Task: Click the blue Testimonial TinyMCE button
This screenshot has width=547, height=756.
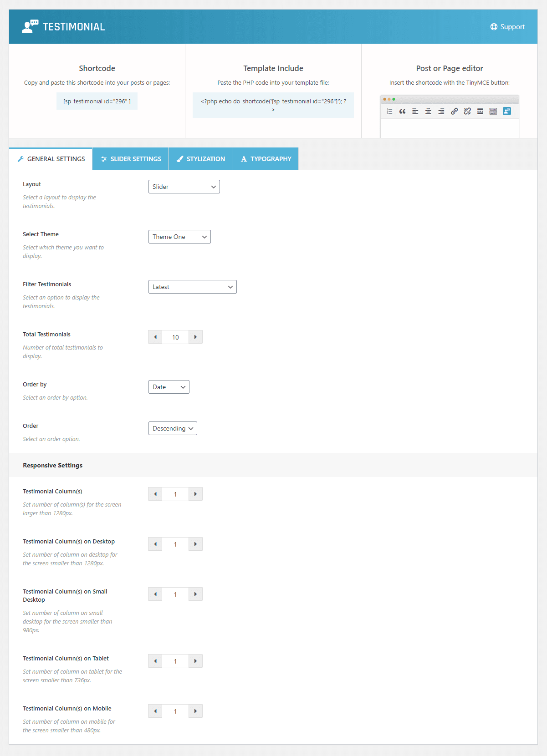Action: [x=507, y=111]
